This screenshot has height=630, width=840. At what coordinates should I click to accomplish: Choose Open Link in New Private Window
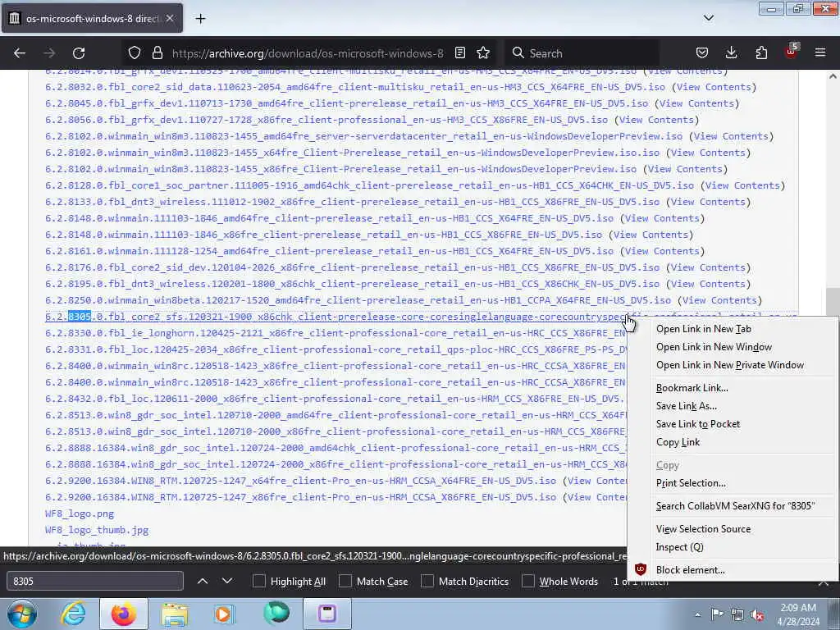[729, 365]
